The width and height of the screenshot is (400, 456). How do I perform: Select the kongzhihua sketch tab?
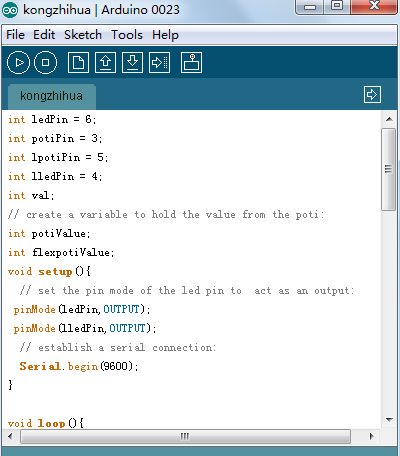point(52,96)
